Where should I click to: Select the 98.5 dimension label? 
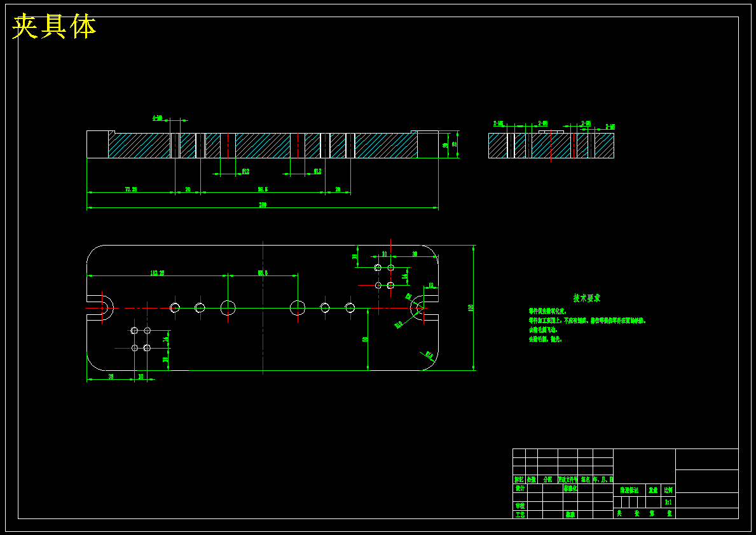point(263,190)
